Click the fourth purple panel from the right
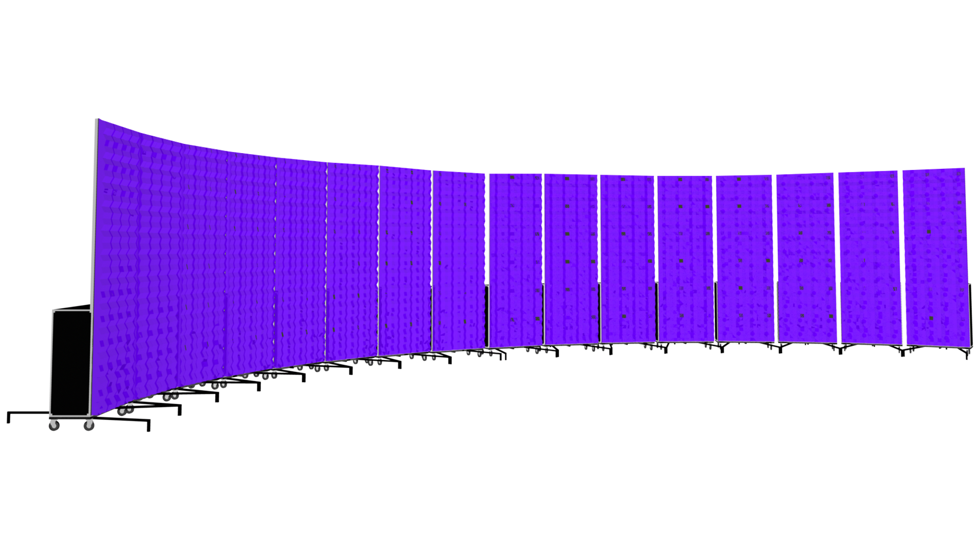The height and width of the screenshot is (551, 980). (x=745, y=230)
